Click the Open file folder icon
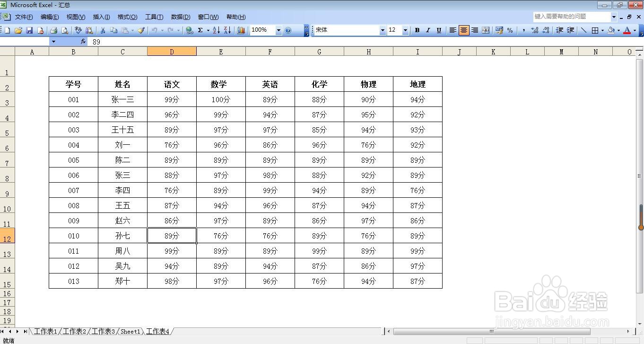This screenshot has height=344, width=644. tap(18, 30)
